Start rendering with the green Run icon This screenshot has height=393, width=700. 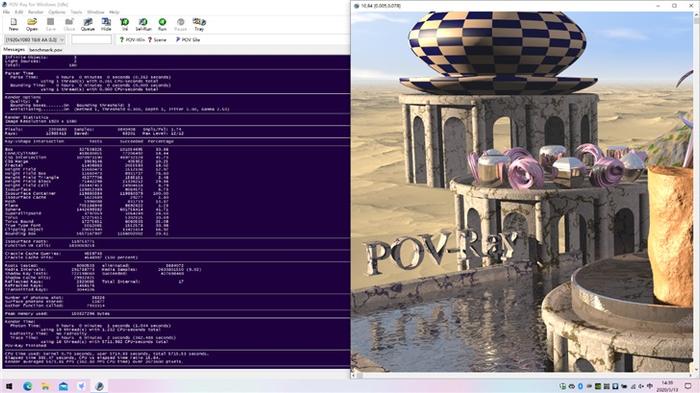(x=162, y=24)
